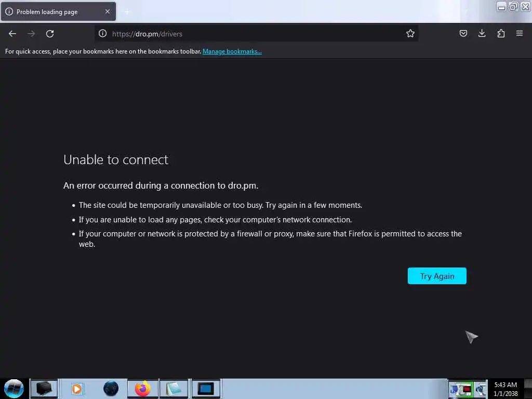Click the Show desktop strip
Screen dimensions: 532x399
pos(528,389)
